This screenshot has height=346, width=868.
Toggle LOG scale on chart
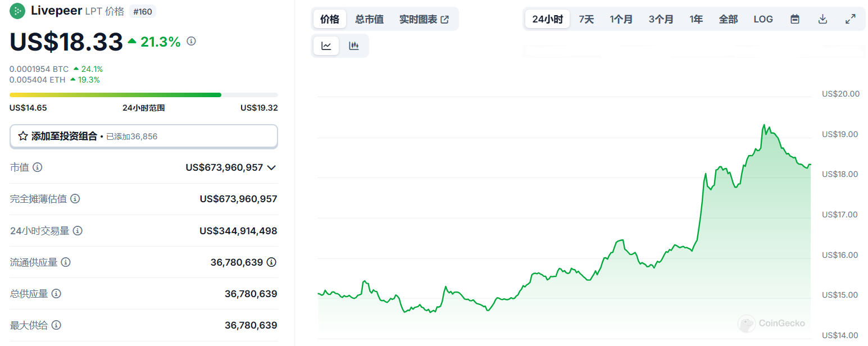pyautogui.click(x=763, y=19)
